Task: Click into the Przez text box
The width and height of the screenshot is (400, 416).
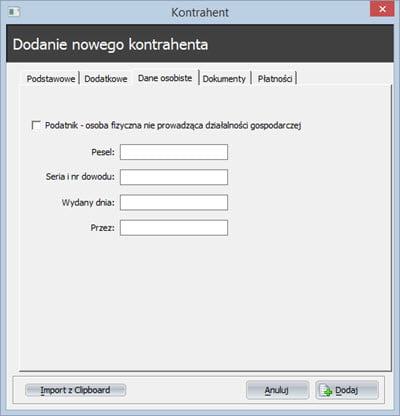Action: click(x=174, y=228)
